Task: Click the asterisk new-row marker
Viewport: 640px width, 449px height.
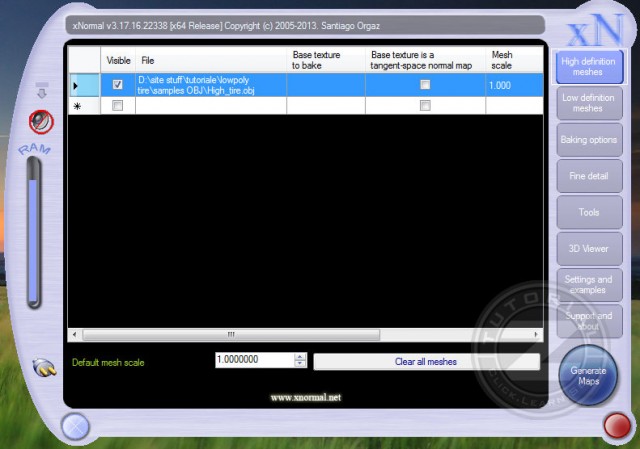Action: [77, 105]
